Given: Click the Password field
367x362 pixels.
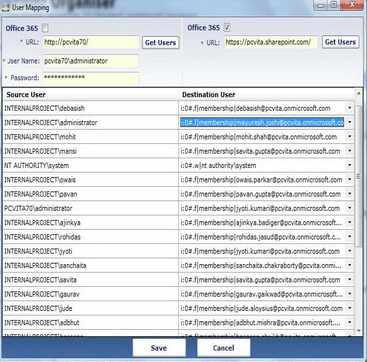Looking at the screenshot, I should pyautogui.click(x=90, y=78).
